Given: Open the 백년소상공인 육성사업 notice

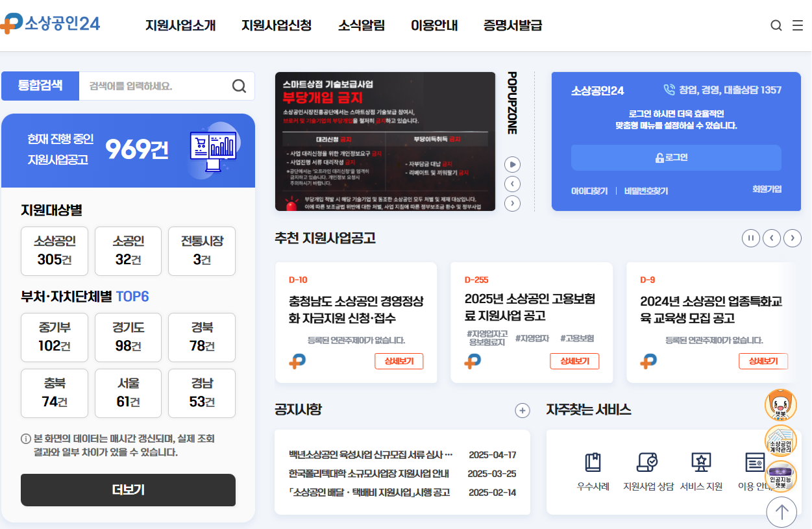Looking at the screenshot, I should 371,454.
